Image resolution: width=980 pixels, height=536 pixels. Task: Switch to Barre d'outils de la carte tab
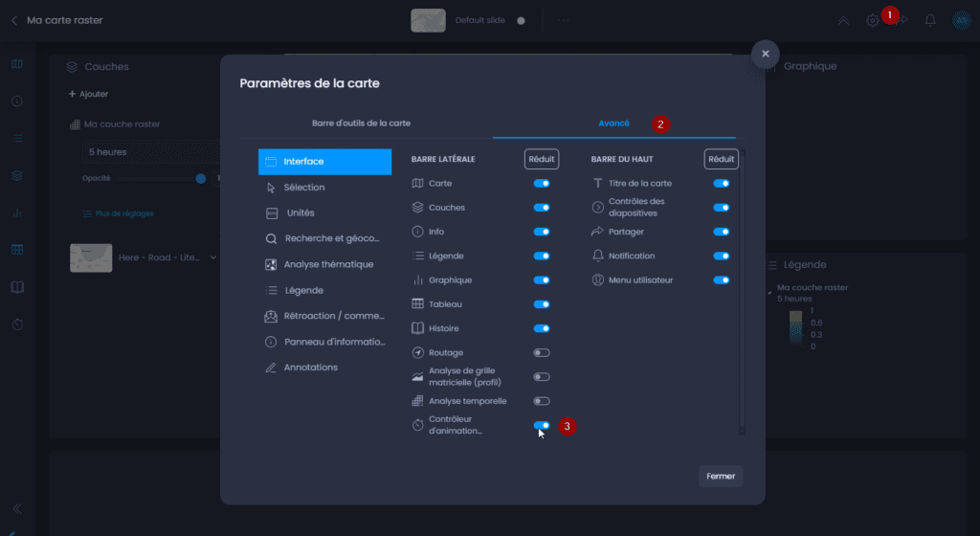[x=361, y=123]
